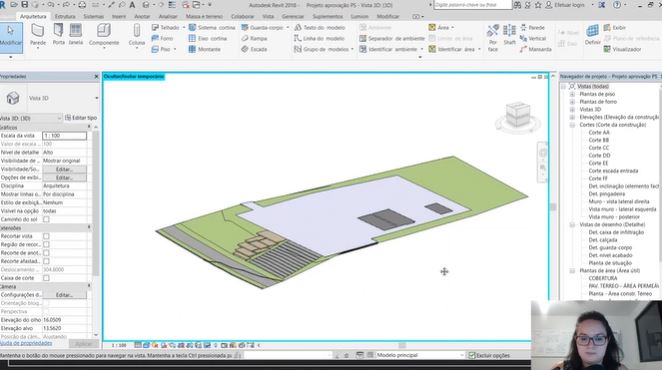662x370 pixels.
Task: Click Editar tipo button
Action: pos(81,118)
